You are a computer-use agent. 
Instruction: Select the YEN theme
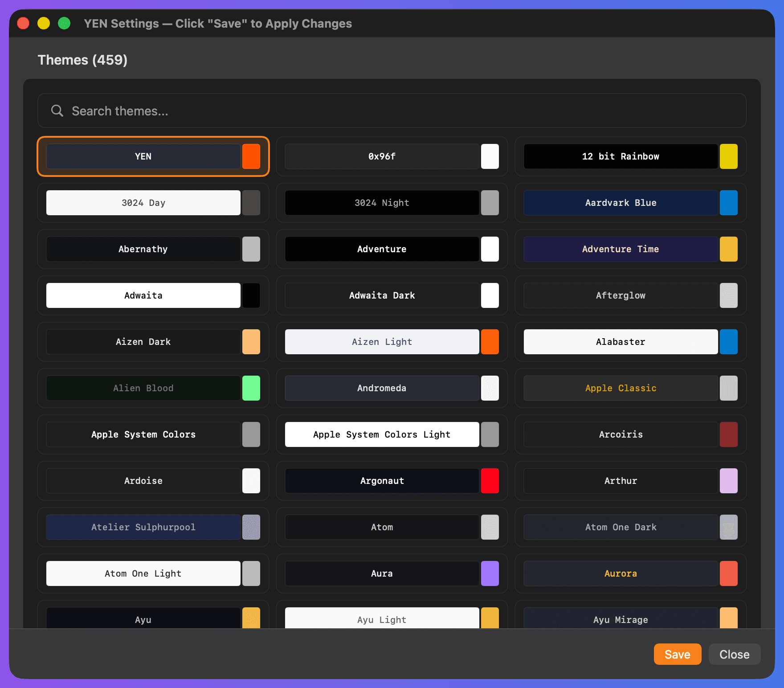(143, 156)
